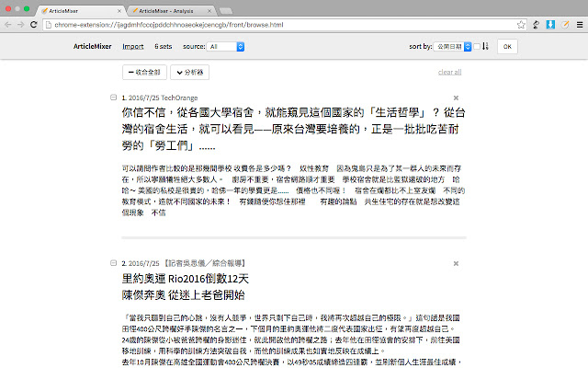Open the sort by dropdown

coord(452,47)
